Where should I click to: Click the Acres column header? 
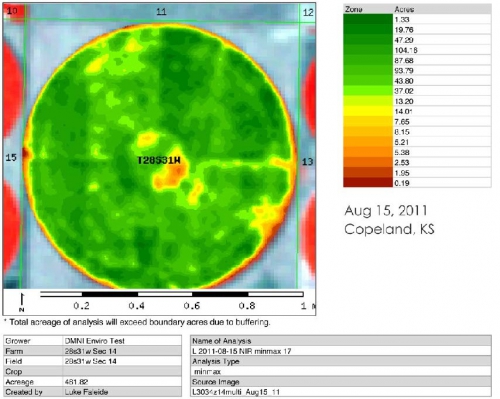[x=404, y=9]
